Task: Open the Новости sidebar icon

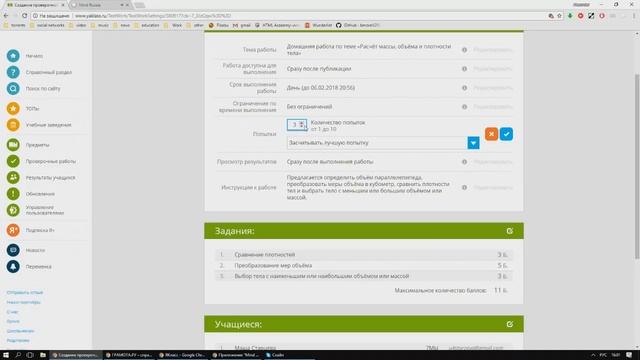Action: point(13,250)
